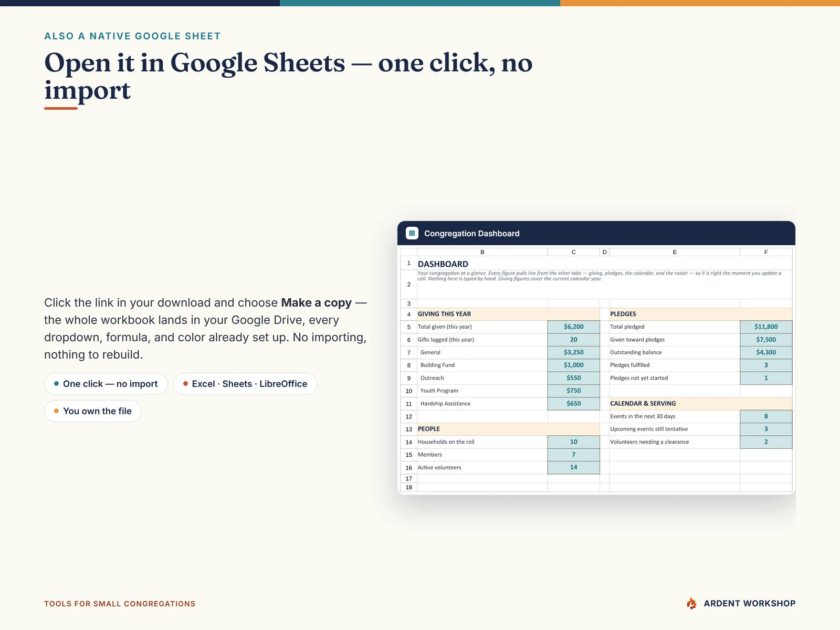The image size is (840, 630).
Task: Click the 'Volunteers needing a clearance' label
Action: [x=649, y=442]
